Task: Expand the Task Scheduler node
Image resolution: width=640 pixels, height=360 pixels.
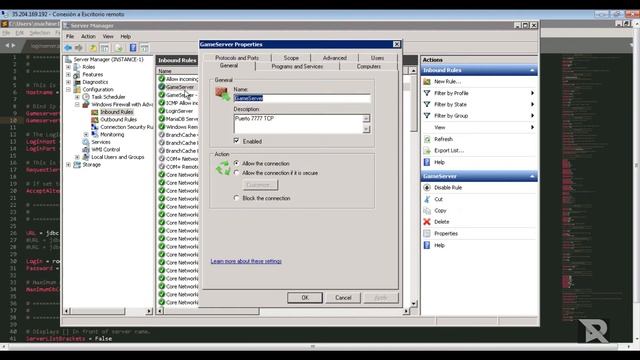Action: point(77,97)
